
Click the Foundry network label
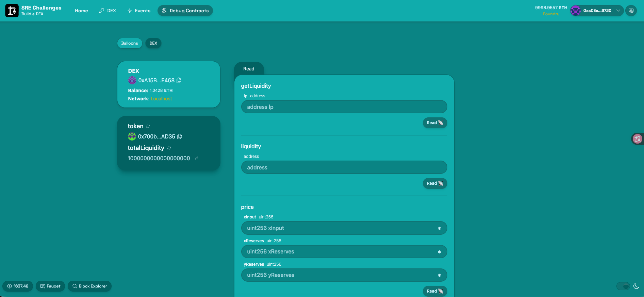[x=551, y=14]
